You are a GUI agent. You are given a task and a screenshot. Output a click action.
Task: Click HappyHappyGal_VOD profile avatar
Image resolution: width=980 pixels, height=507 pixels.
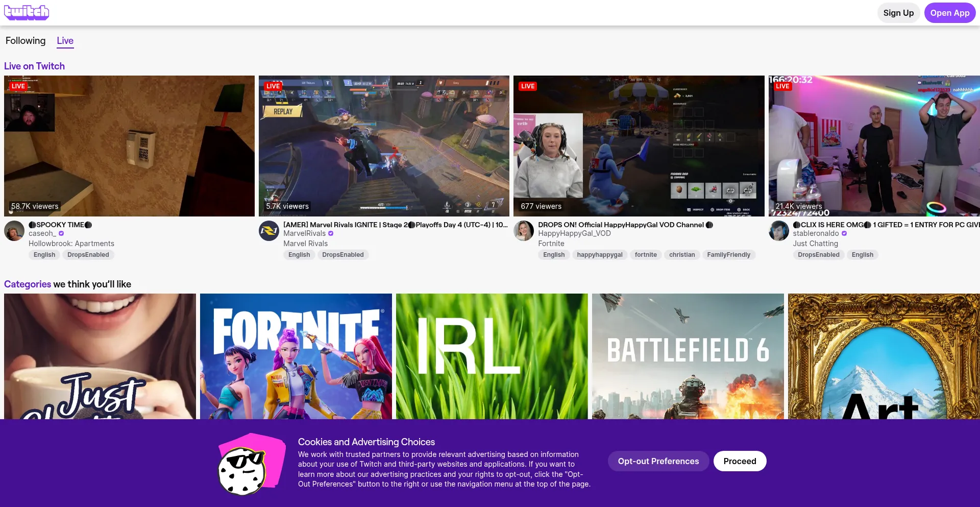[524, 231]
